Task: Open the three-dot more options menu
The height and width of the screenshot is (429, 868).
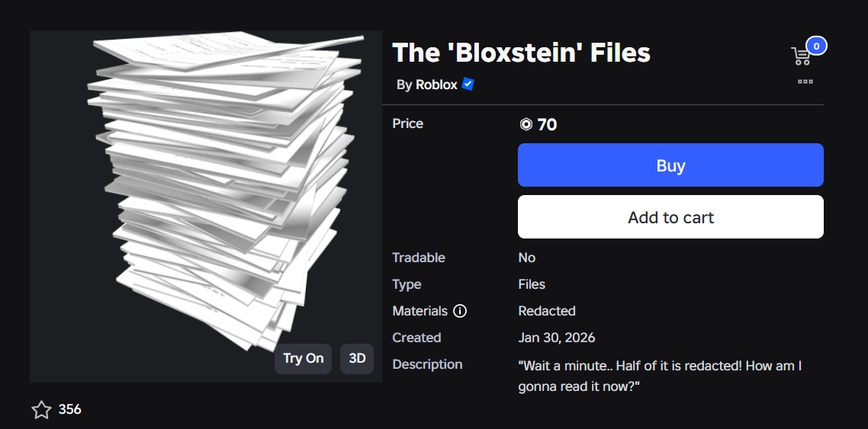Action: tap(805, 82)
